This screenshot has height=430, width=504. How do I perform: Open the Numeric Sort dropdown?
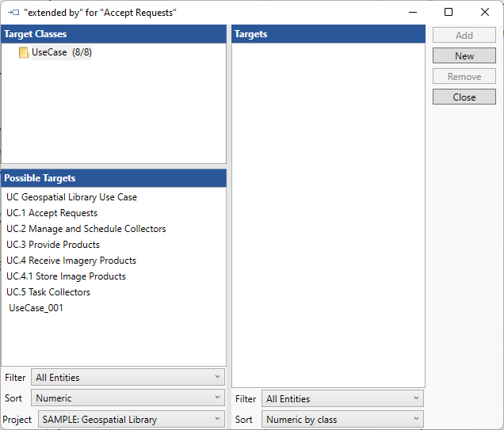point(128,398)
